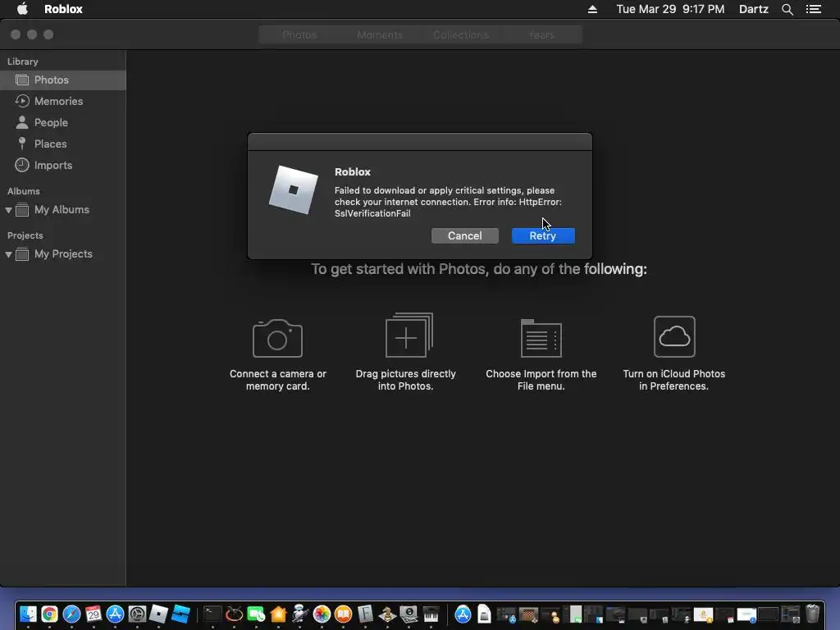Click the iCloud Photos cloud icon
Image resolution: width=840 pixels, height=630 pixels.
click(x=674, y=336)
